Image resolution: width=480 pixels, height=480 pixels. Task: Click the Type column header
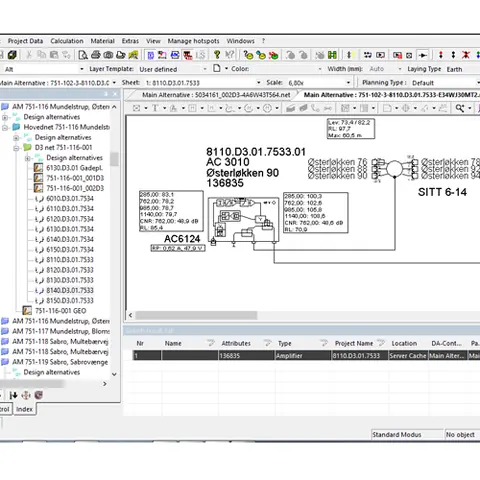tap(285, 343)
